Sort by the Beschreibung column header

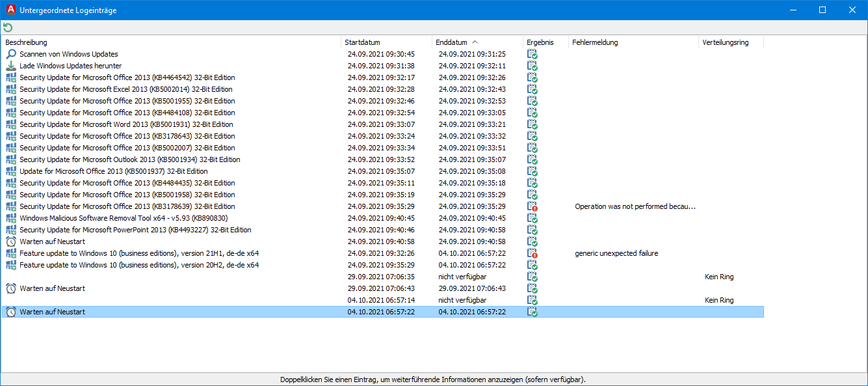pos(172,42)
